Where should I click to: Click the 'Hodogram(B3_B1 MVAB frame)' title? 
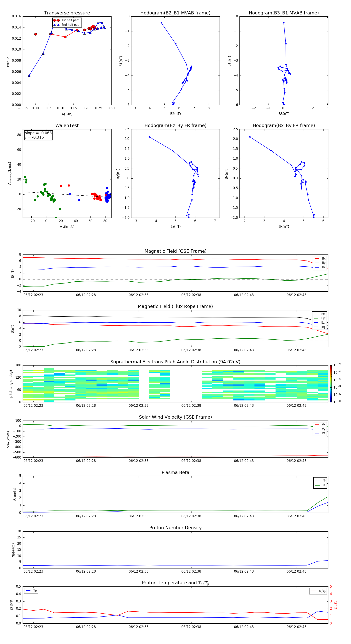pyautogui.click(x=284, y=13)
